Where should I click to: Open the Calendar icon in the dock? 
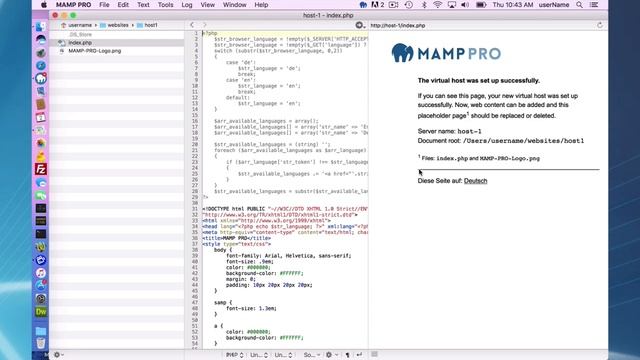[40, 118]
